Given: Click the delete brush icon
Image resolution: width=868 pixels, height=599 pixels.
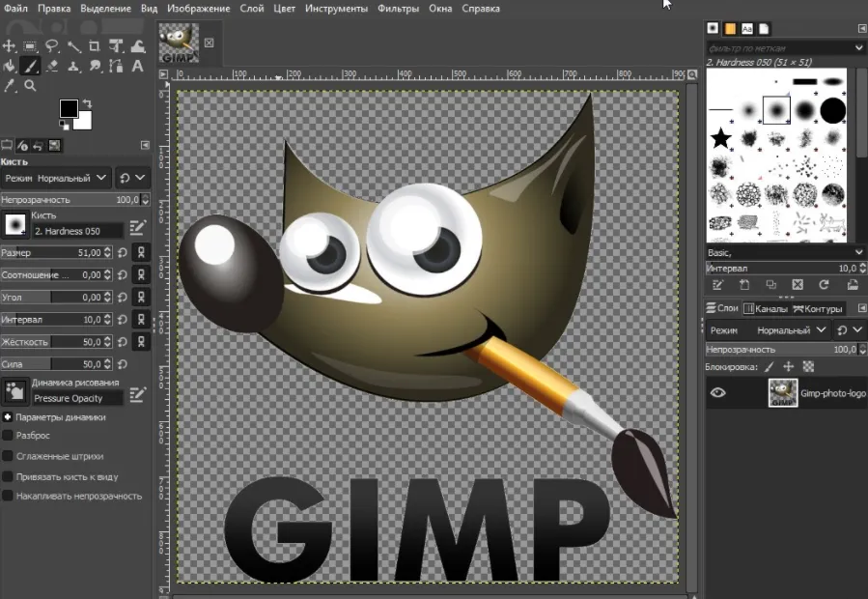Looking at the screenshot, I should pos(798,285).
